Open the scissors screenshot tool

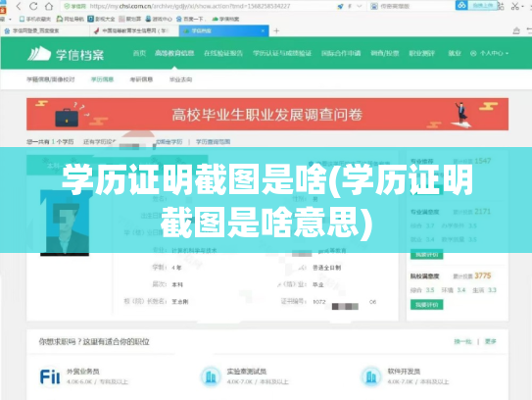(x=515, y=6)
